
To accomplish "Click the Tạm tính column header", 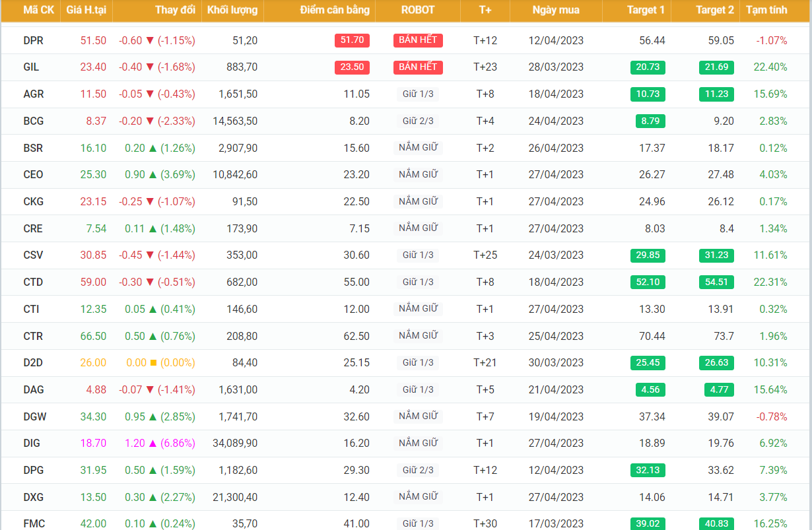I will coord(766,10).
